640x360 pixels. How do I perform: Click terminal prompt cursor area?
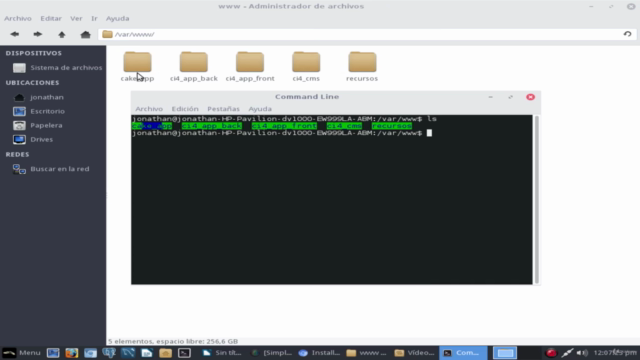pos(429,133)
